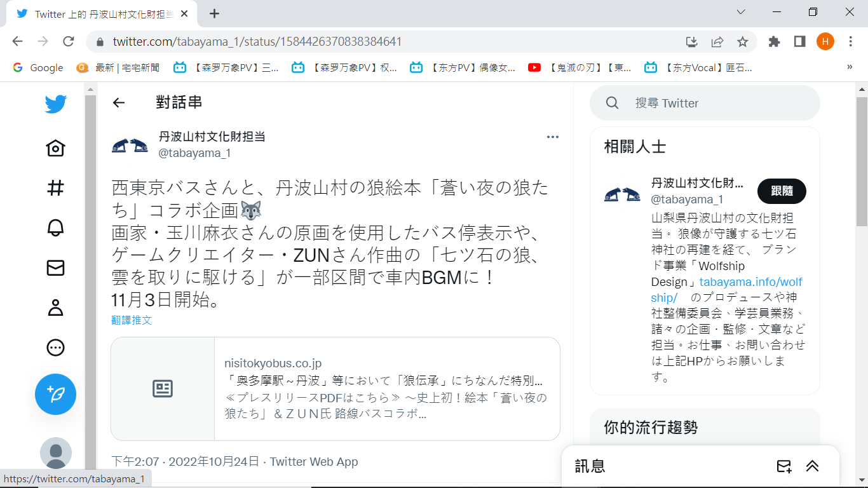The height and width of the screenshot is (488, 868).
Task: Open the tweet's three-dot options menu
Action: click(553, 137)
